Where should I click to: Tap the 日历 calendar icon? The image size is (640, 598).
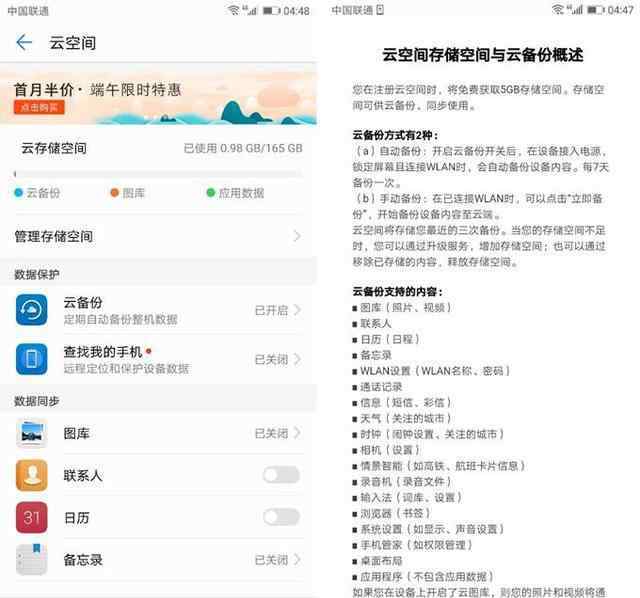pyautogui.click(x=31, y=518)
